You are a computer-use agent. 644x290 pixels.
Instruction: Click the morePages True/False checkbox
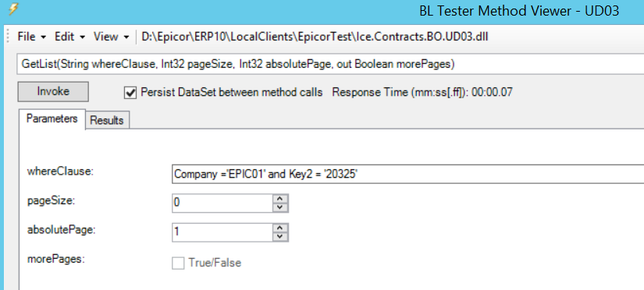178,263
